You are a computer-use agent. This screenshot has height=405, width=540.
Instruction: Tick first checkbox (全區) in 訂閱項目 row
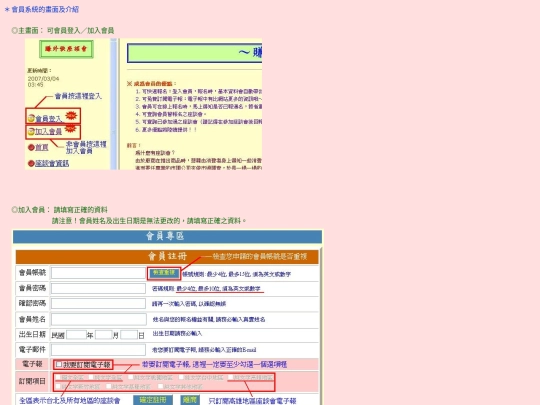[x=58, y=377]
